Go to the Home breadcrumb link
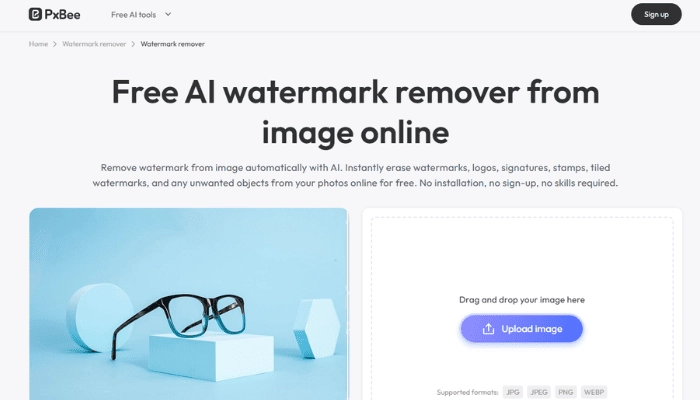700x400 pixels. [38, 44]
